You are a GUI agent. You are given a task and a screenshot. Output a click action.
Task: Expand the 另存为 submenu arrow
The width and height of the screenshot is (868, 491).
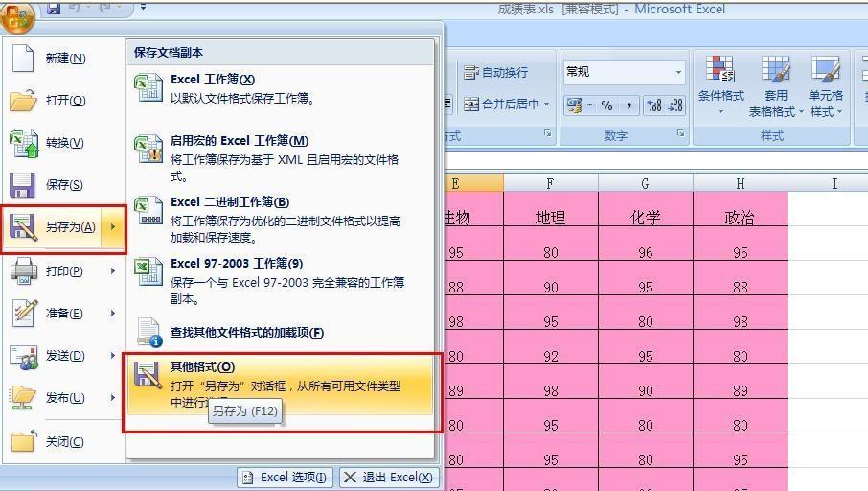[113, 227]
